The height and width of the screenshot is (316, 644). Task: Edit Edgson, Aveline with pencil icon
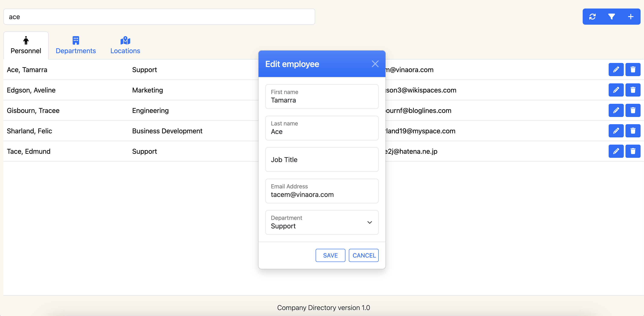616,90
